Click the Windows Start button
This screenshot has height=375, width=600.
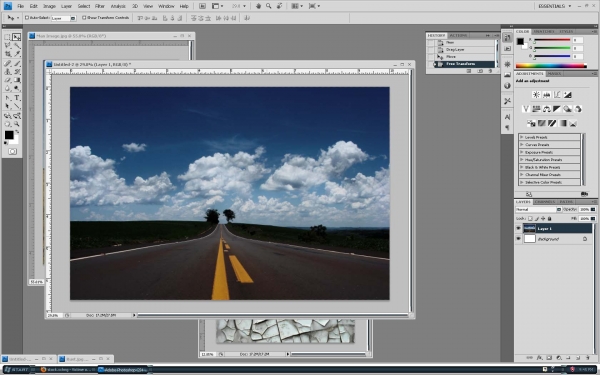click(16, 370)
